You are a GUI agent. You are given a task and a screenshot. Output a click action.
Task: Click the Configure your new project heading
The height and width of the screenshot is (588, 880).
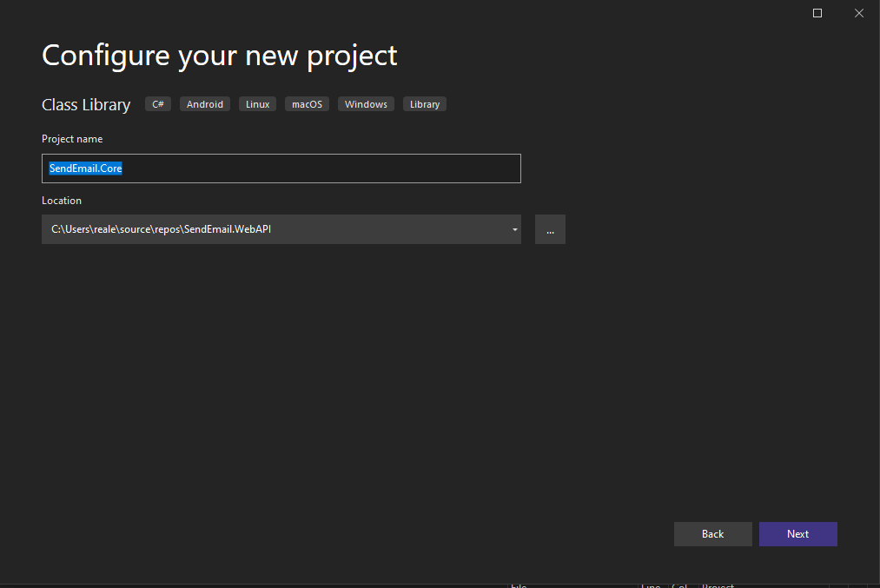(x=220, y=55)
